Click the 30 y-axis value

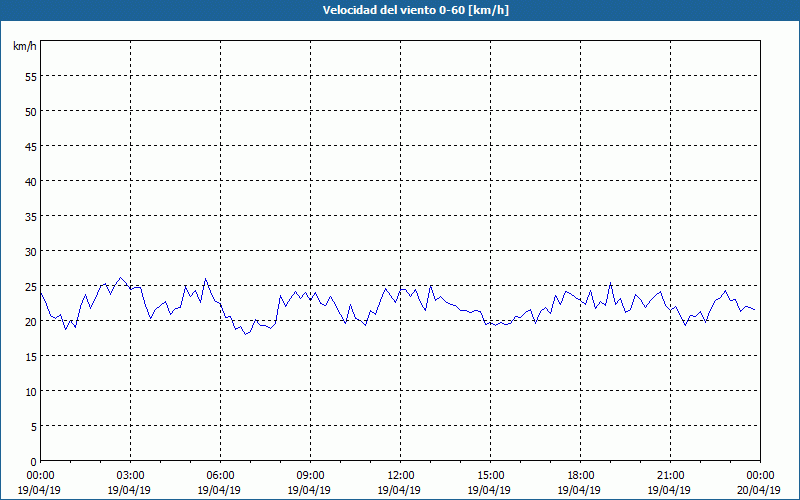point(31,252)
